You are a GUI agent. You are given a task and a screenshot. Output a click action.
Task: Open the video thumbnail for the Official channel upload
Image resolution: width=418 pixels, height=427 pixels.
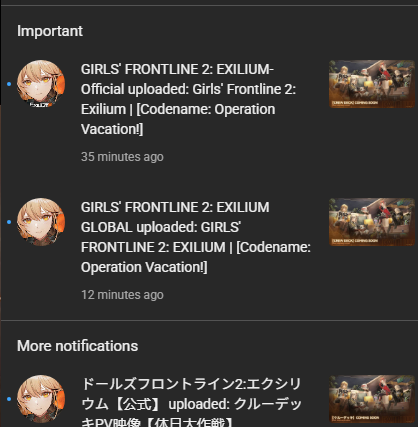372,84
